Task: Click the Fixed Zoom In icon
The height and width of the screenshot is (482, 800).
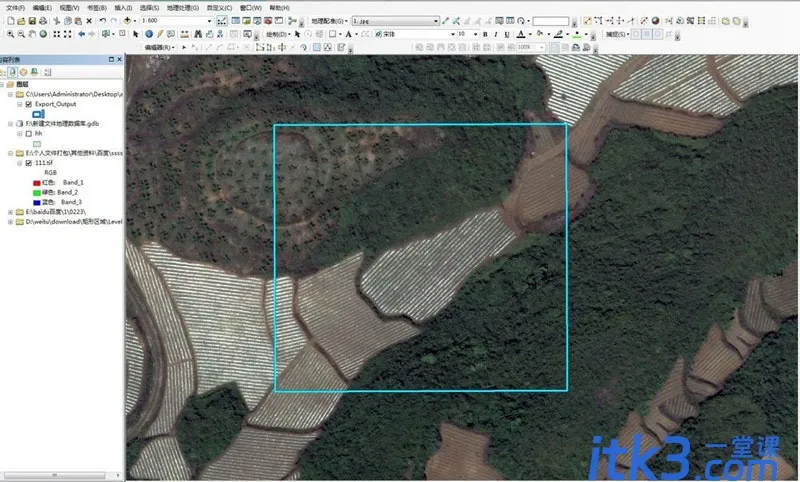Action: tap(57, 34)
